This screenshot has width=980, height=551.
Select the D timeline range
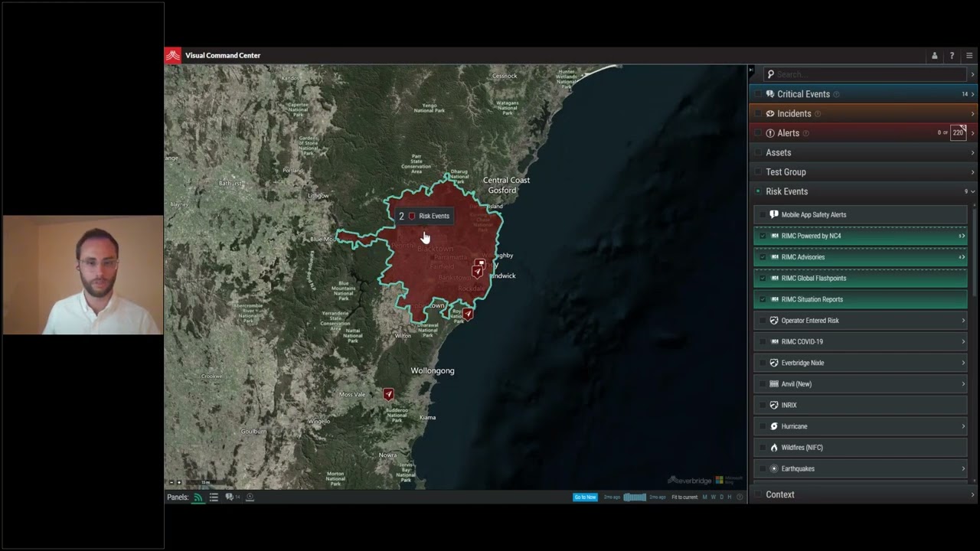721,497
